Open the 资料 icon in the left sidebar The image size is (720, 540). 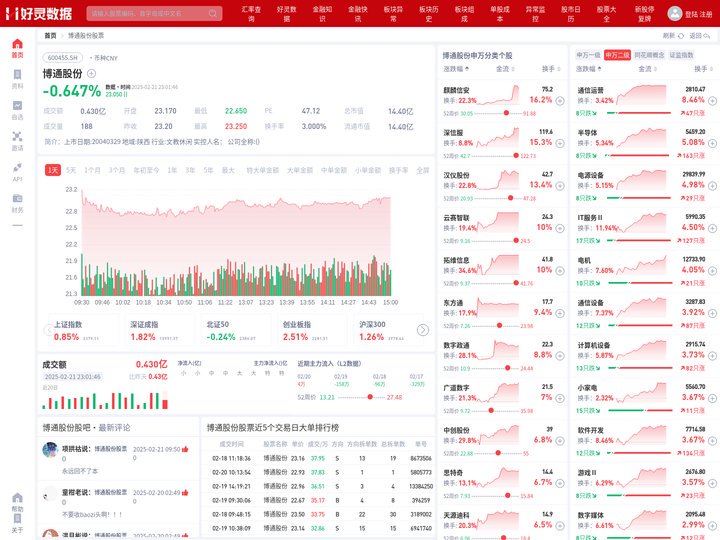point(17,79)
